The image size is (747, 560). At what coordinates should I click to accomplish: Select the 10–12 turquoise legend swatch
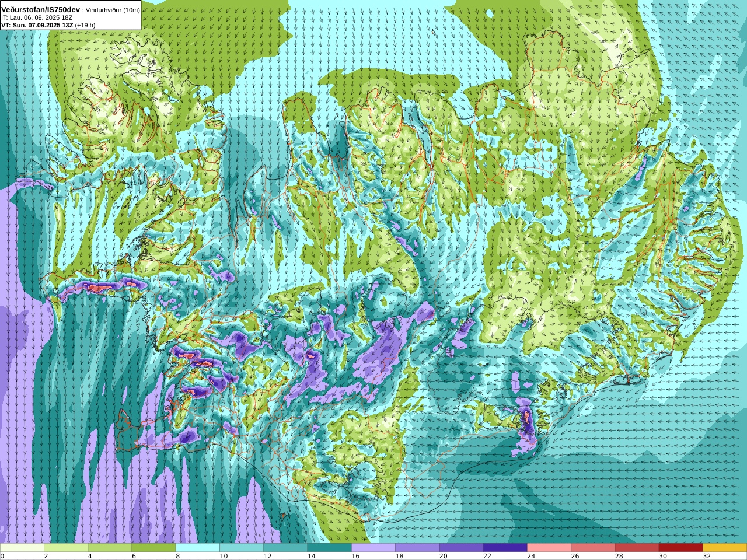(x=242, y=548)
